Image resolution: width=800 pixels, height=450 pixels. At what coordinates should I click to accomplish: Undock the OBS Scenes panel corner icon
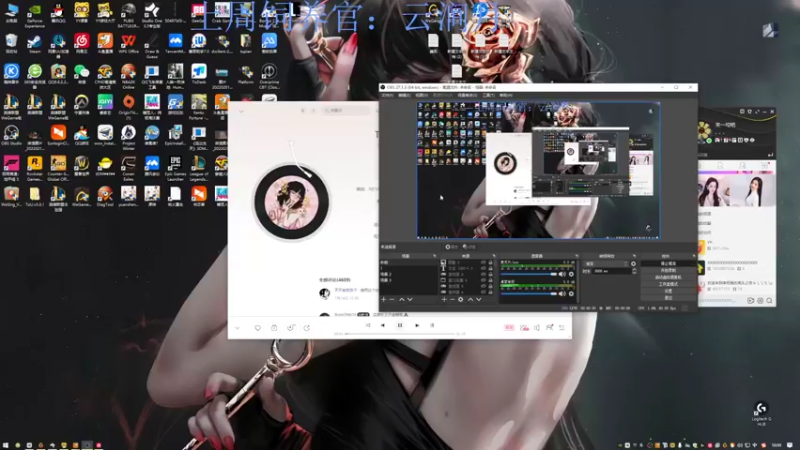pyautogui.click(x=434, y=256)
